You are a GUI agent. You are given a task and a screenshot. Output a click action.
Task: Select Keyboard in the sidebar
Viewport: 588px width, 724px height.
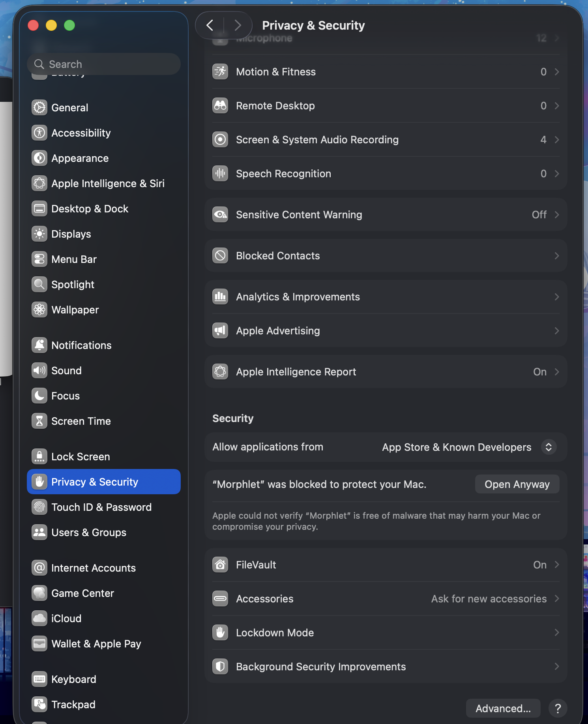(x=104, y=679)
